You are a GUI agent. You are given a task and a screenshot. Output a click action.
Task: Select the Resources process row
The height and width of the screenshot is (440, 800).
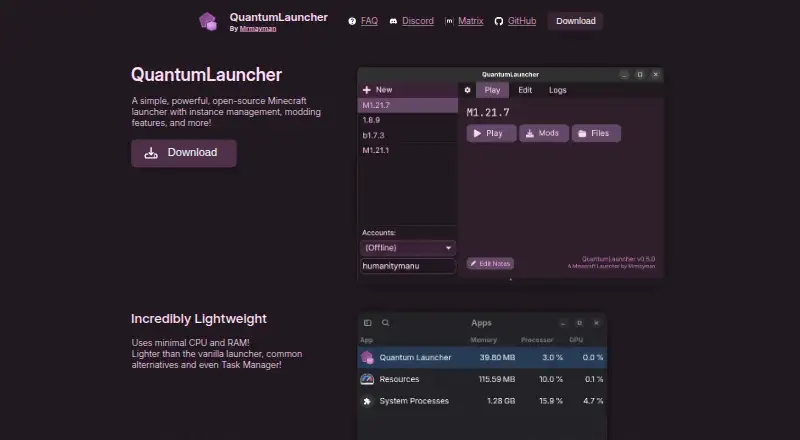click(482, 379)
